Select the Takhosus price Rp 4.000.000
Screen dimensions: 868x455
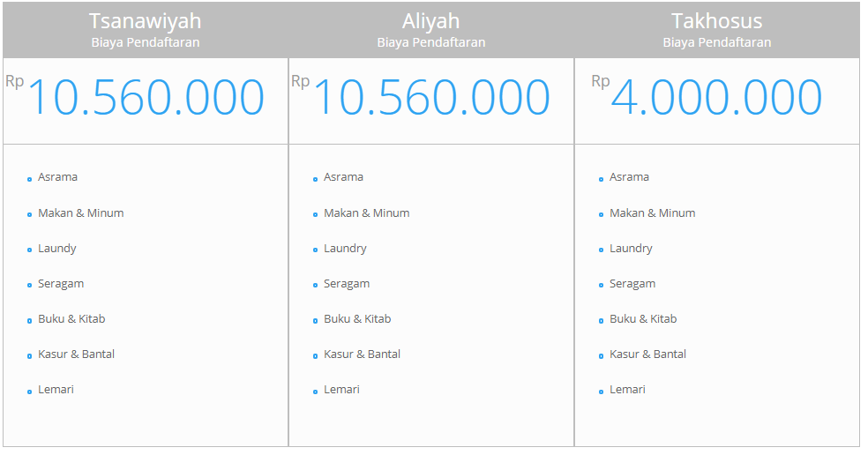coord(707,96)
